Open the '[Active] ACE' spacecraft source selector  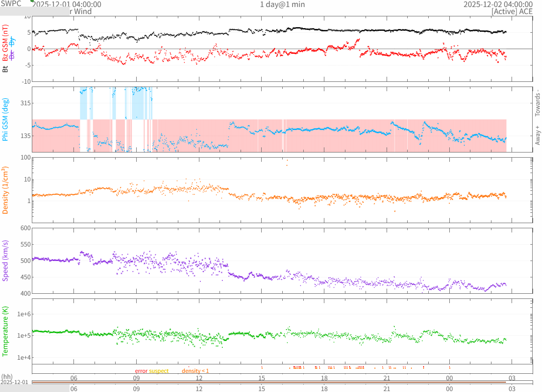pyautogui.click(x=512, y=12)
